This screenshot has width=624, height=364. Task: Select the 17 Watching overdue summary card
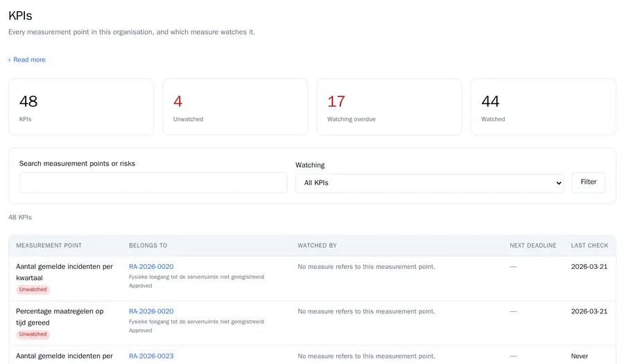pyautogui.click(x=389, y=107)
